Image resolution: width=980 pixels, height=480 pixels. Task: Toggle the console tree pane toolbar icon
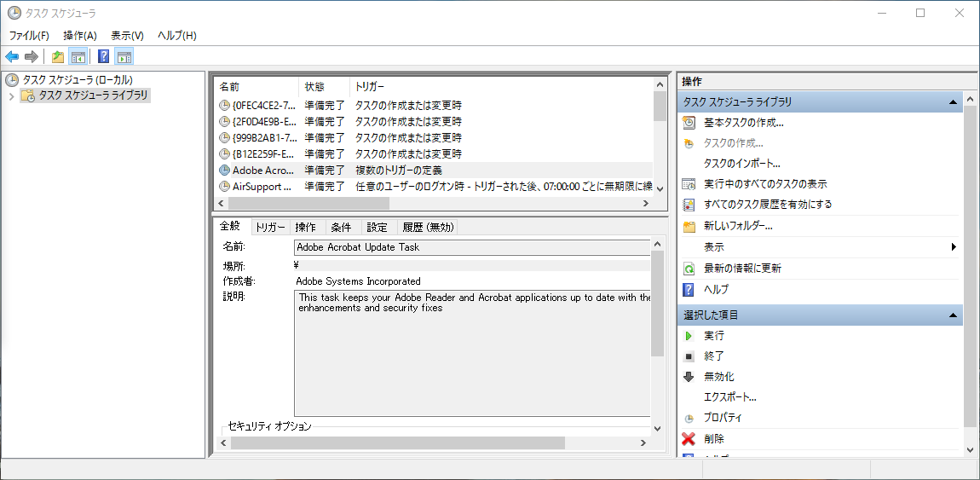click(78, 57)
